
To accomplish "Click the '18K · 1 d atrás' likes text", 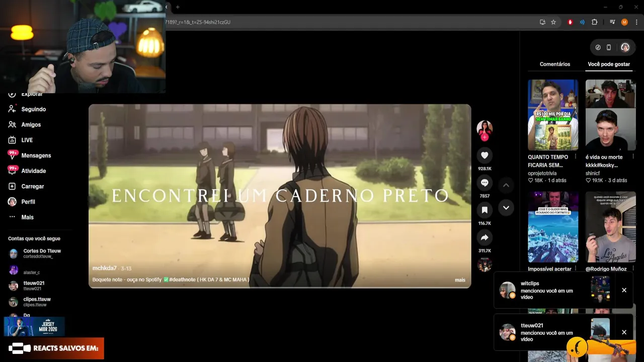I will (547, 180).
